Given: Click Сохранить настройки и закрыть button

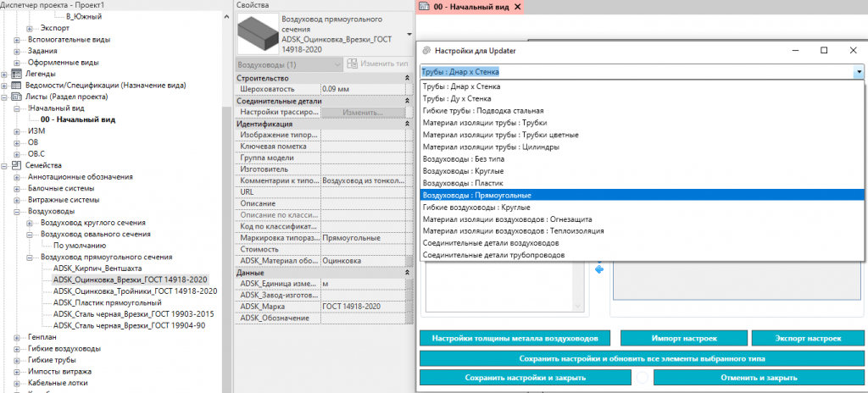Looking at the screenshot, I should 526,378.
